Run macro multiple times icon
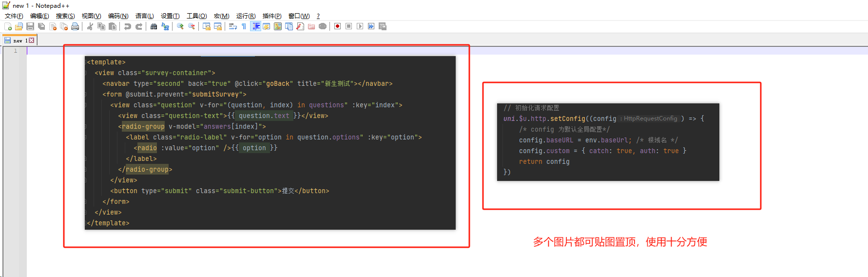The width and height of the screenshot is (868, 277). 371,26
